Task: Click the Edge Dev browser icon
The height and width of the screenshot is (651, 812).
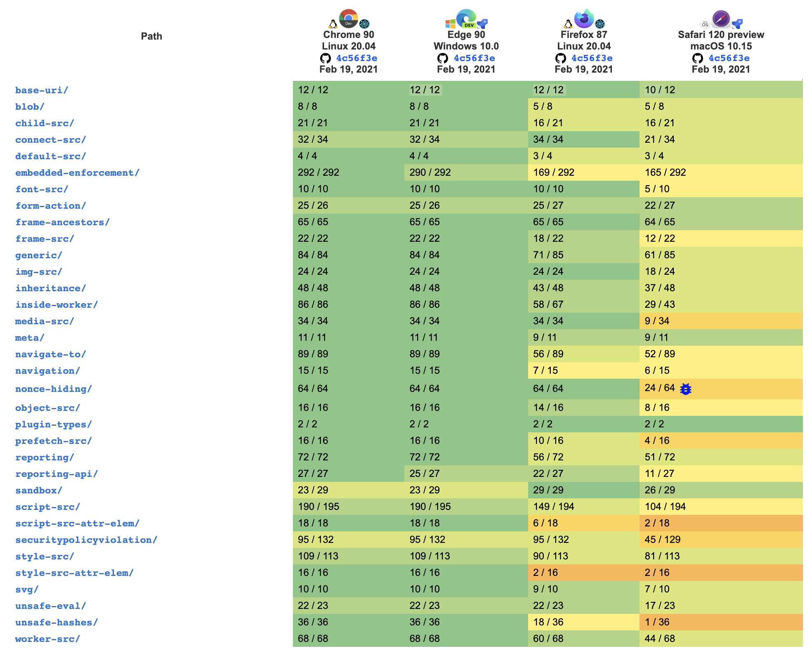Action: (466, 19)
